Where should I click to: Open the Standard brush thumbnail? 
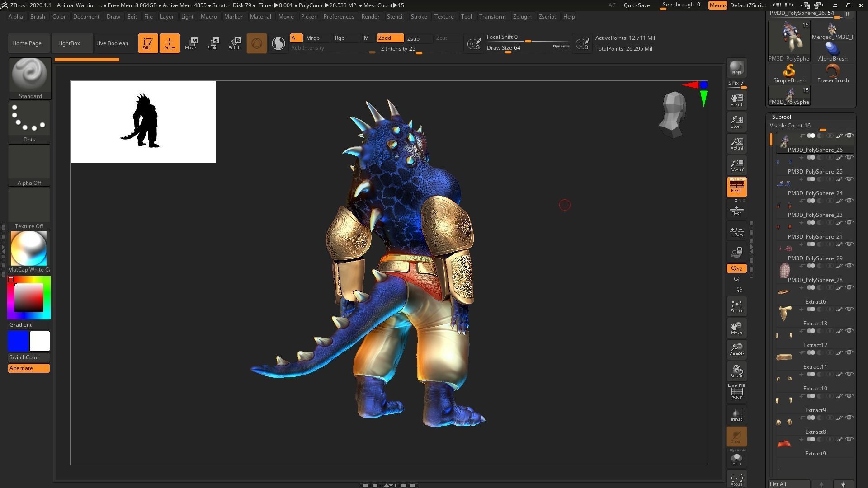pyautogui.click(x=30, y=75)
